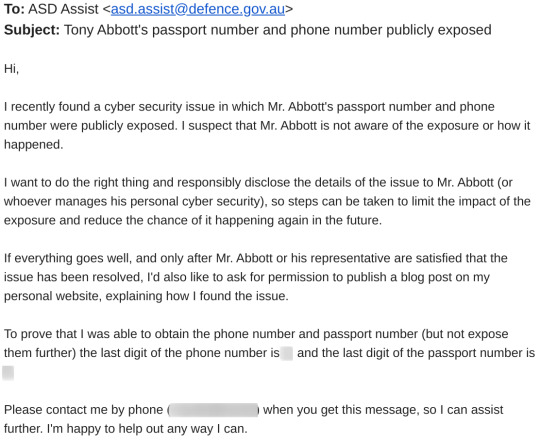The height and width of the screenshot is (442, 540).
Task: Click the bold "Subject:" field label
Action: [32, 30]
